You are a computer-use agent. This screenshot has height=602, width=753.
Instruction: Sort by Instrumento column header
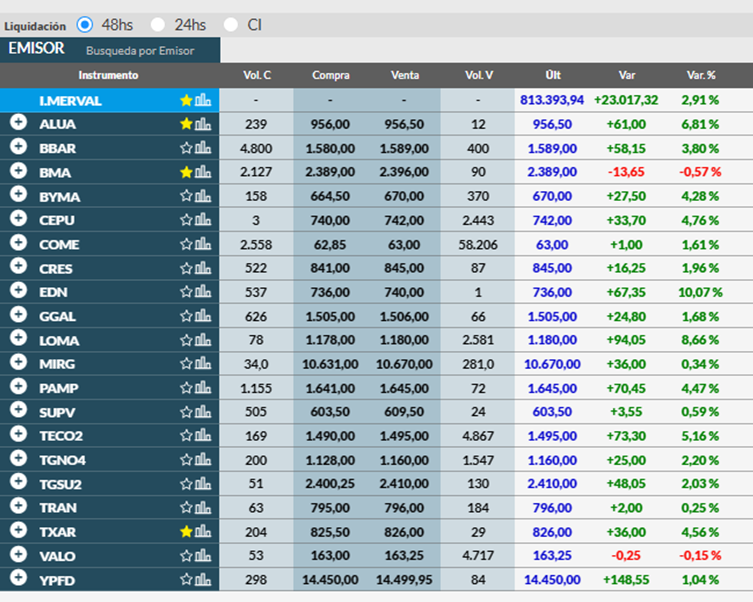coord(109,75)
